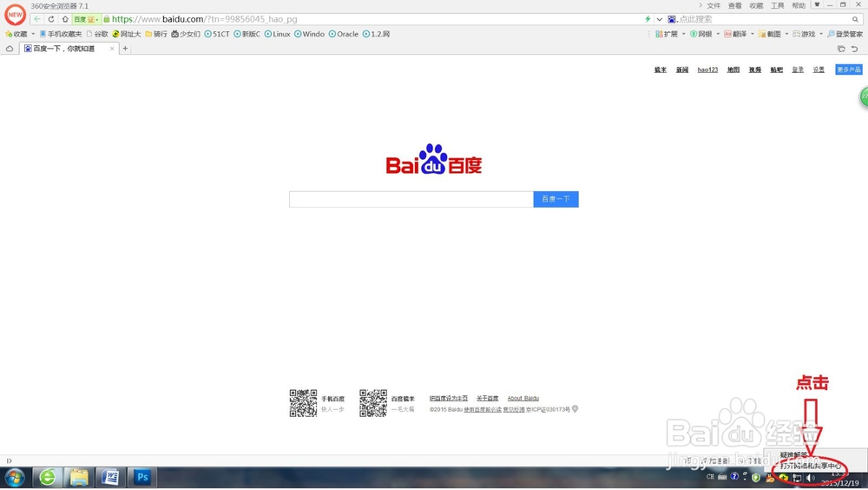Screen dimensions: 868x490
Task: Open Photoshop from the taskbar
Action: pos(142,477)
